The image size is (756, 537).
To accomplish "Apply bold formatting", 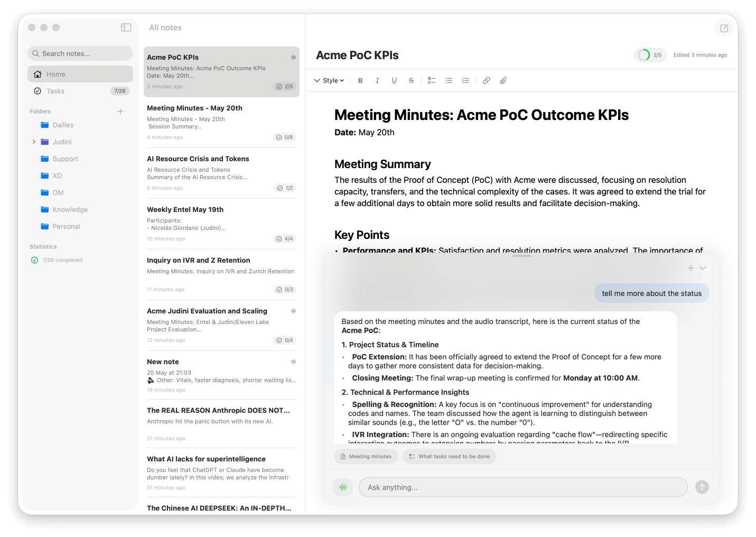I will click(x=360, y=81).
